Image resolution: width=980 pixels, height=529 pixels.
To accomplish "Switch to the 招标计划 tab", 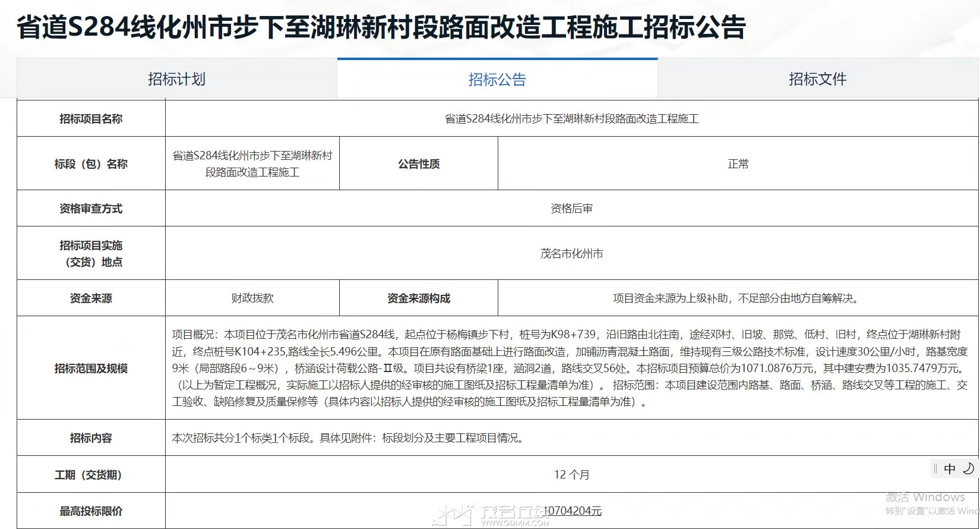I will (177, 78).
